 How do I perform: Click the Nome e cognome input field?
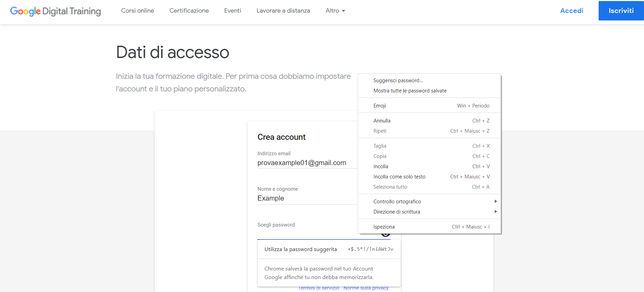tap(307, 199)
